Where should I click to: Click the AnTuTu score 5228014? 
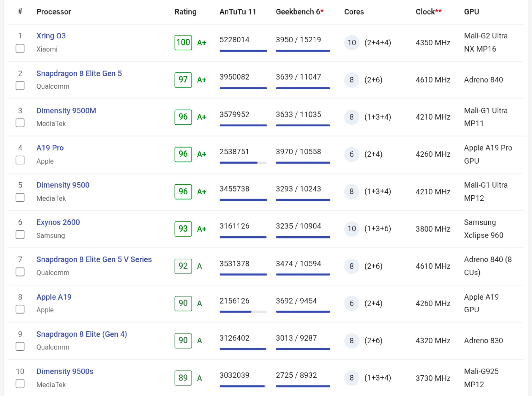click(234, 40)
